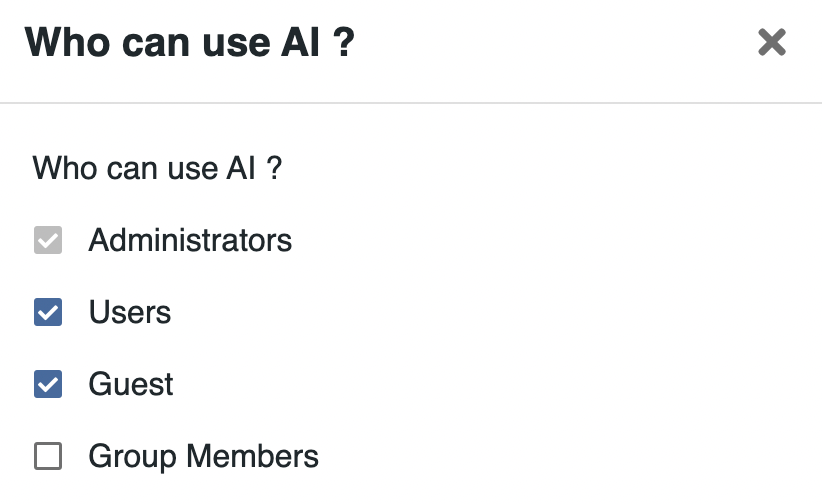Allow Group Members to use AI
822x504 pixels.
point(48,457)
